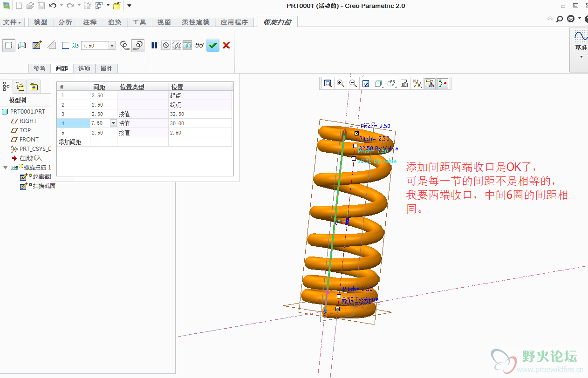Image resolution: width=588 pixels, height=378 pixels.
Task: Open the 参考 dashboard panel
Action: pos(40,68)
